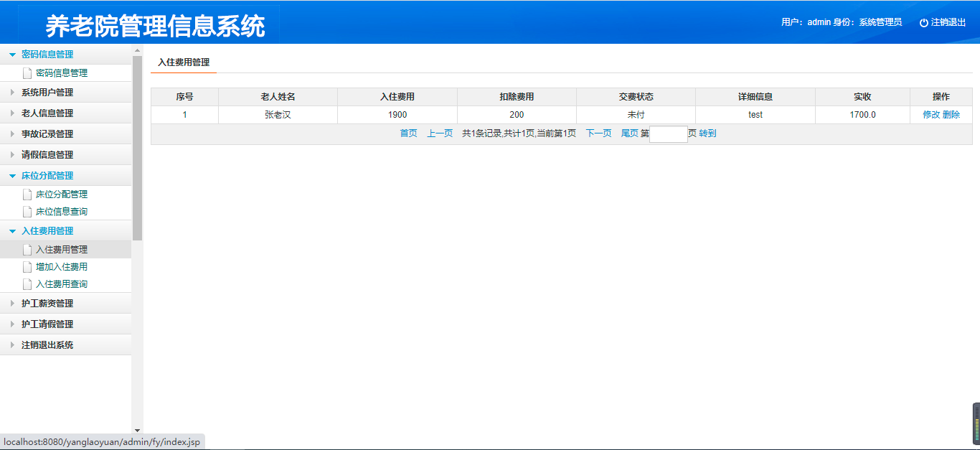
Task: Click the document icon next to 入住费用查询
Action: pos(27,284)
